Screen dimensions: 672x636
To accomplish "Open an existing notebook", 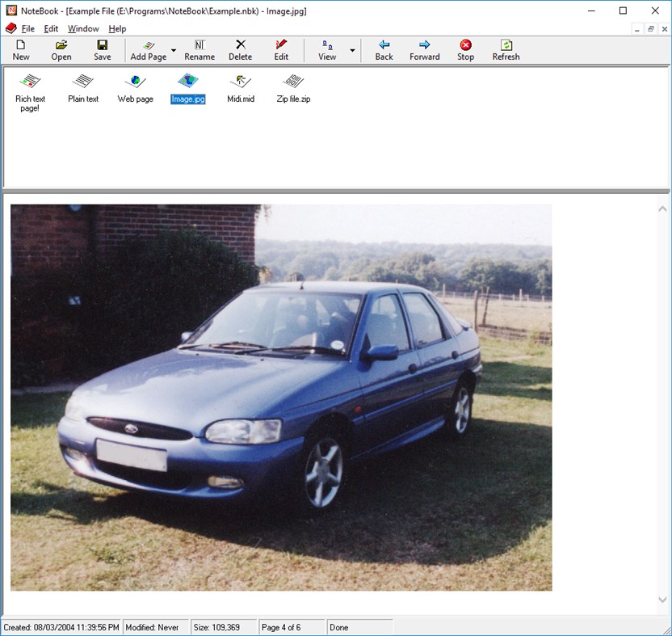I will pyautogui.click(x=61, y=48).
